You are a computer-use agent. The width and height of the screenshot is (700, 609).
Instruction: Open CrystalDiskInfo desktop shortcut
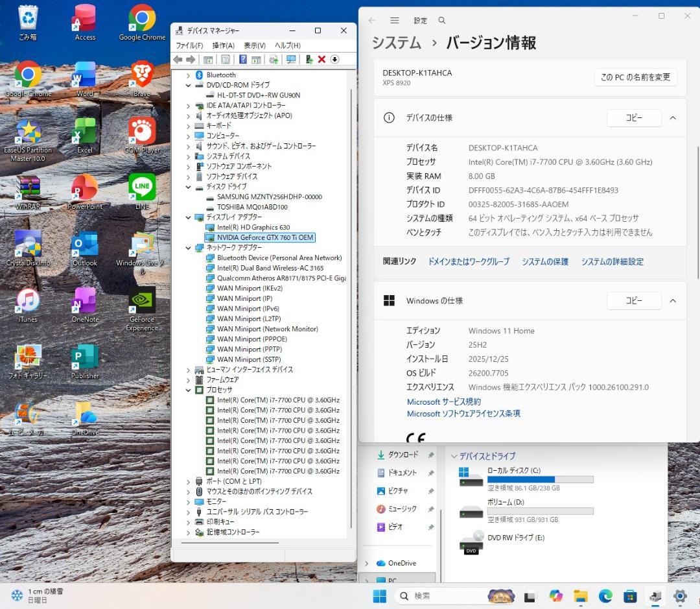pyautogui.click(x=28, y=248)
